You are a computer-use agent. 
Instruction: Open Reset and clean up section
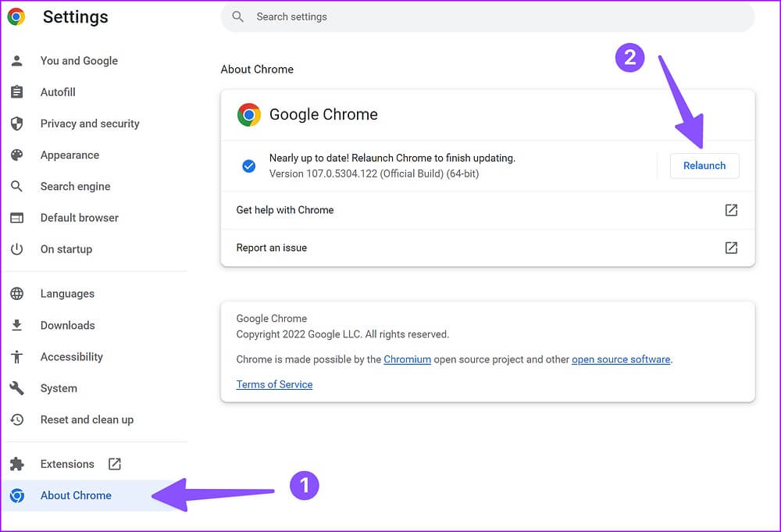click(87, 420)
